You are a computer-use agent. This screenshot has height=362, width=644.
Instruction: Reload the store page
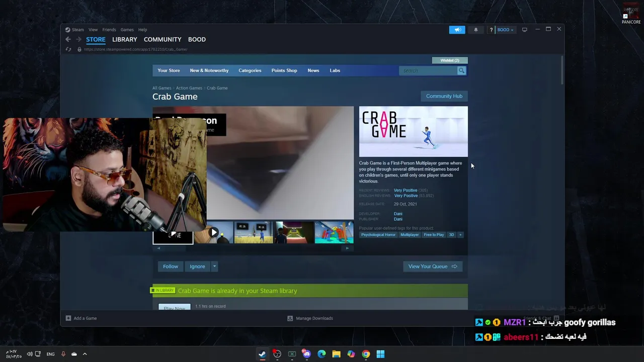(x=68, y=49)
